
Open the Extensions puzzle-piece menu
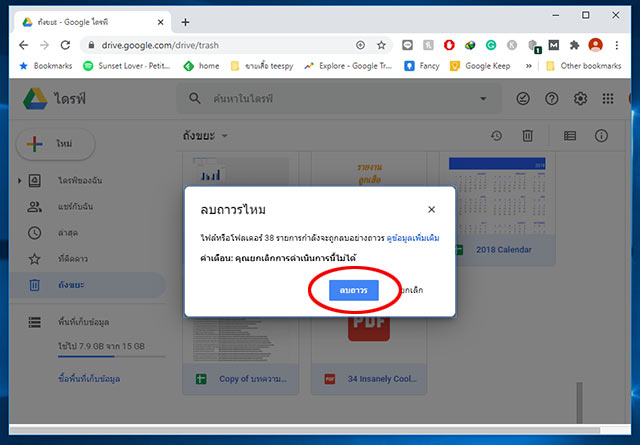(575, 45)
